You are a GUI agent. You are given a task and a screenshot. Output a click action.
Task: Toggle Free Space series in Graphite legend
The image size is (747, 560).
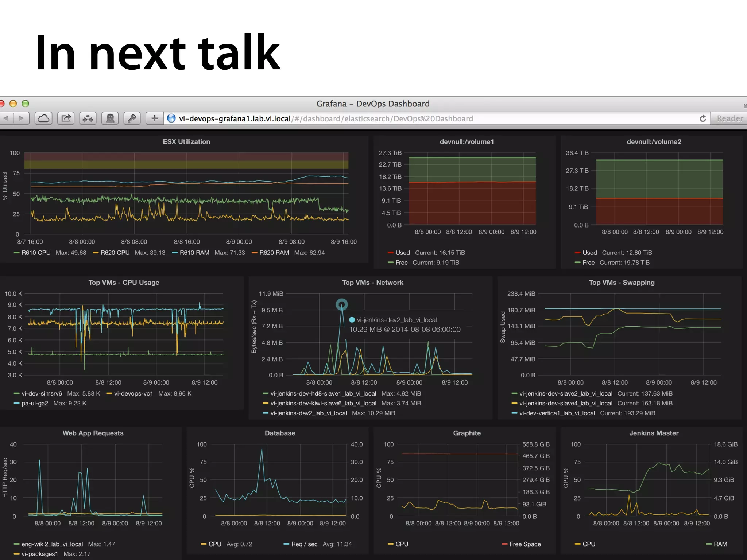tap(525, 544)
